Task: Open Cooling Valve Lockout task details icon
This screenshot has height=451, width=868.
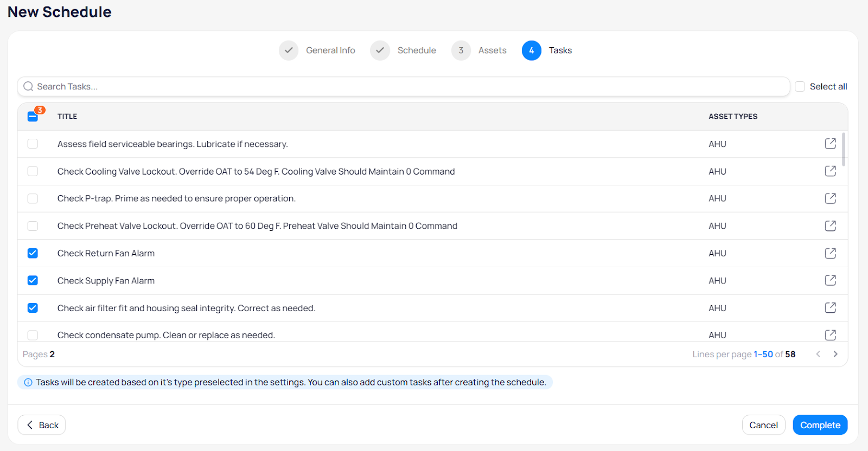Action: pyautogui.click(x=830, y=171)
